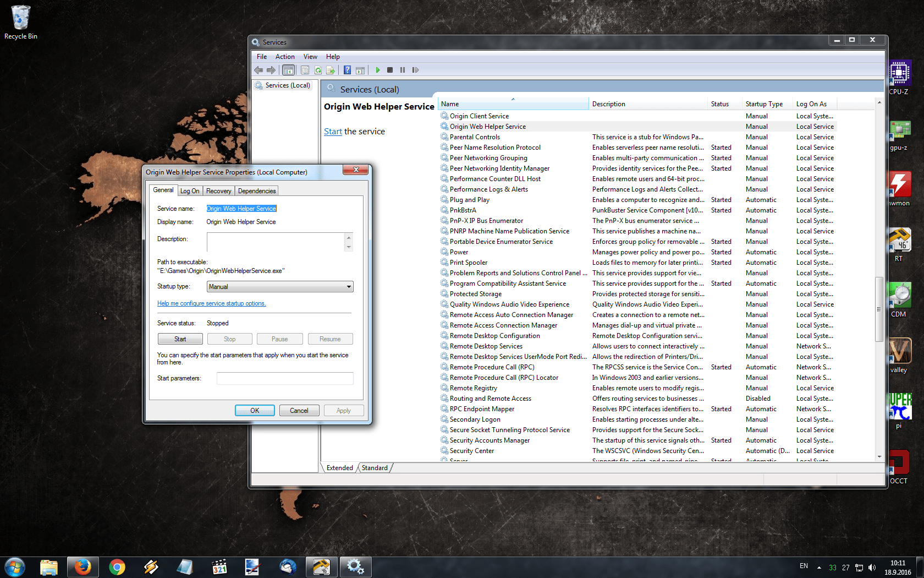This screenshot has height=578, width=924.
Task: Select Services (Local) in the console tree
Action: click(x=283, y=85)
